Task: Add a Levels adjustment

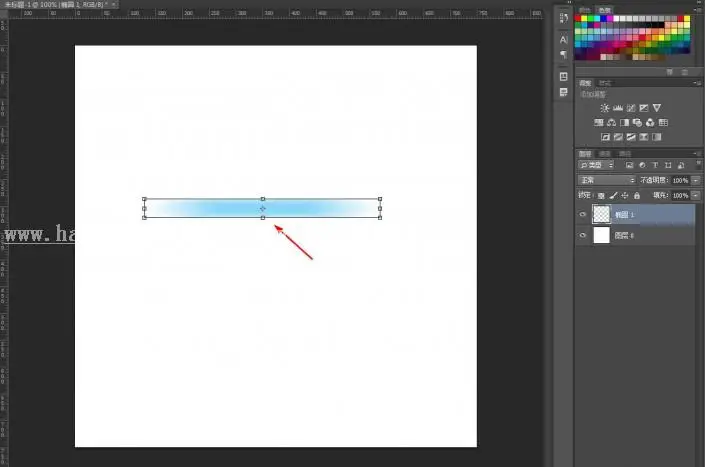Action: [x=618, y=108]
